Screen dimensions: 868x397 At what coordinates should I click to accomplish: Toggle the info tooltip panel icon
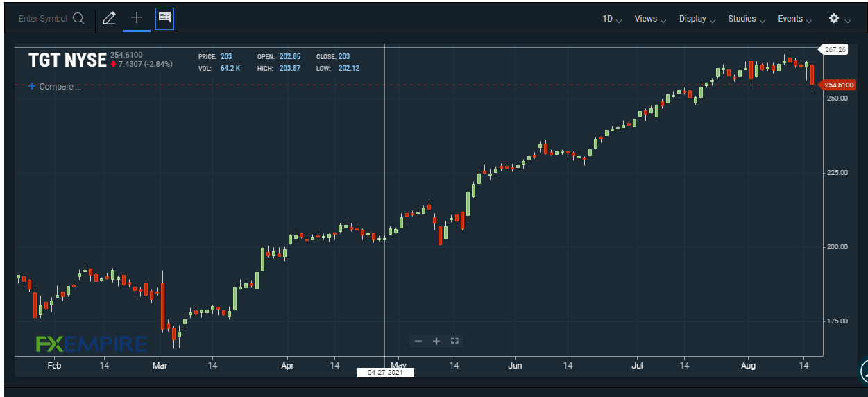pos(164,19)
